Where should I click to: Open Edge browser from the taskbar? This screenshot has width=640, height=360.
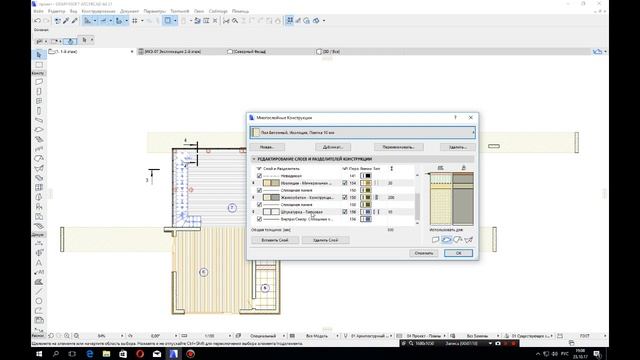tap(90, 354)
